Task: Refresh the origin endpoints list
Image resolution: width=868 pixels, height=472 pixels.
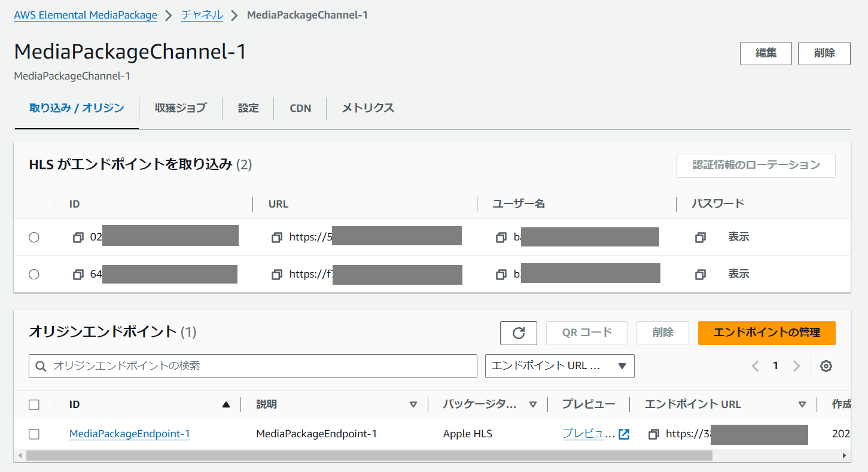Action: tap(519, 333)
